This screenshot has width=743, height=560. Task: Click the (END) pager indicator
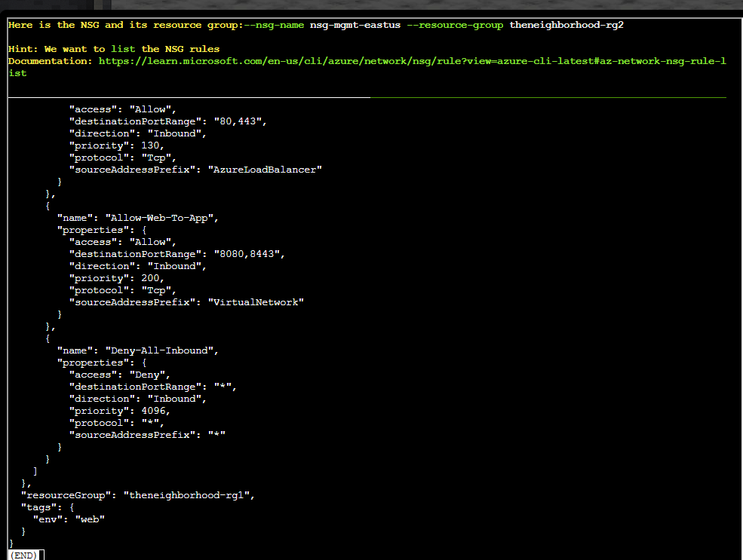click(x=23, y=555)
